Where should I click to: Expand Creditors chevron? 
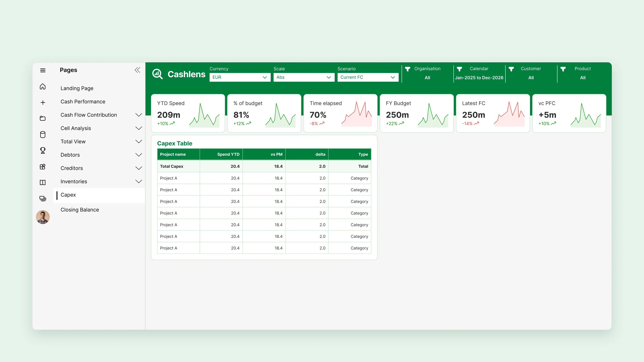(x=139, y=168)
